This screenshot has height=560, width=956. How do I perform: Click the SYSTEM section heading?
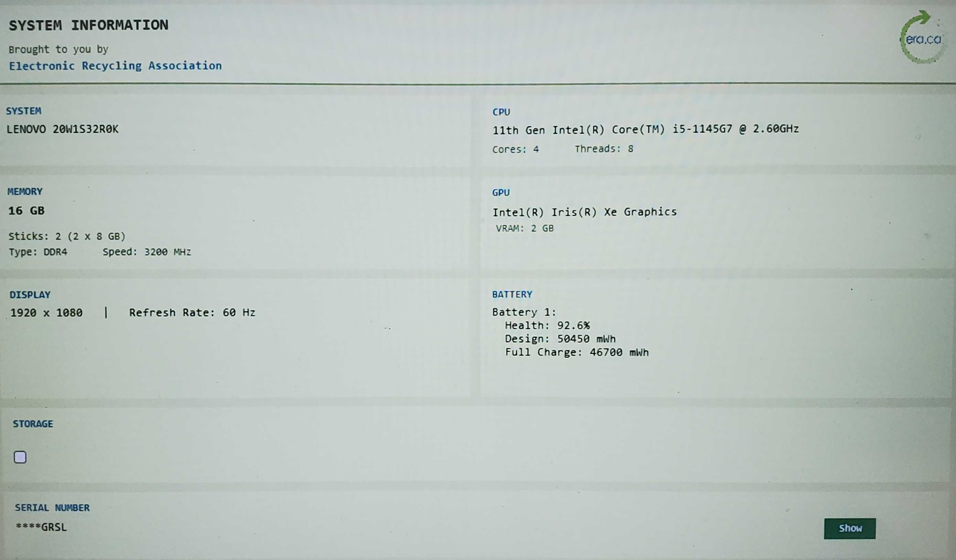[x=23, y=111]
